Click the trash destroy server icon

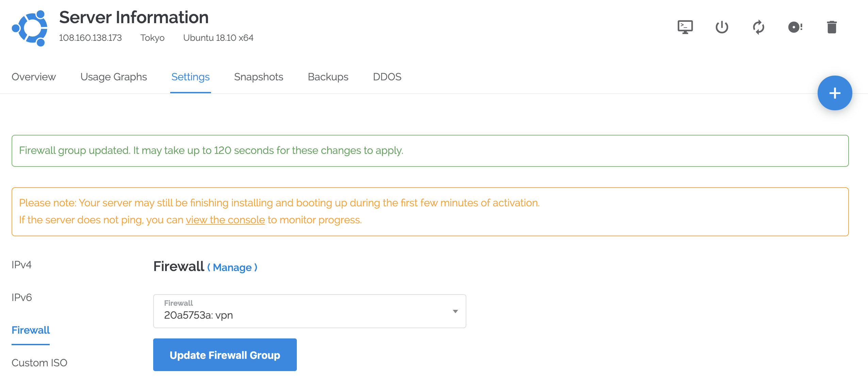click(832, 27)
